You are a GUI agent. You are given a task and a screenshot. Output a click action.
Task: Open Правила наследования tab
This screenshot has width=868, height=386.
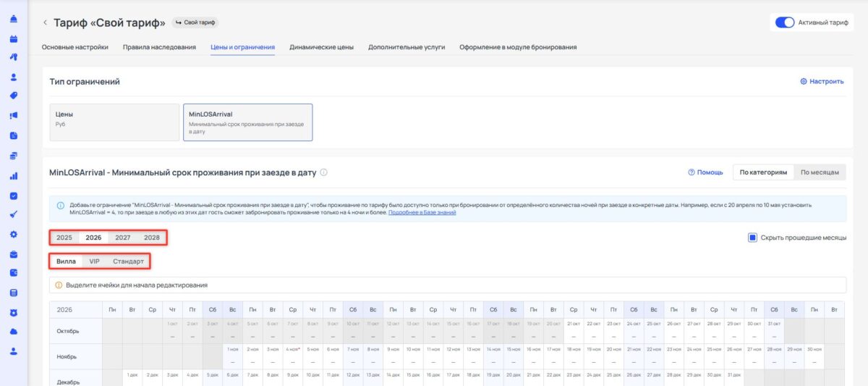159,47
